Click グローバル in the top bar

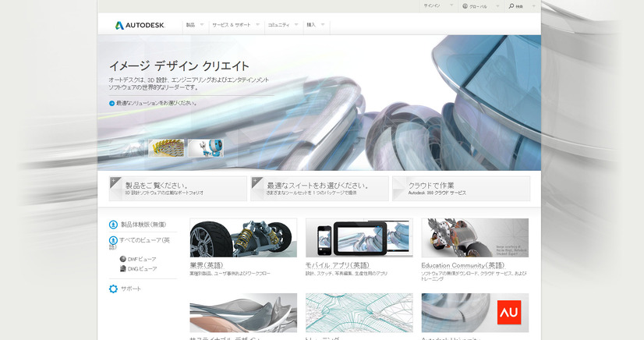point(478,6)
